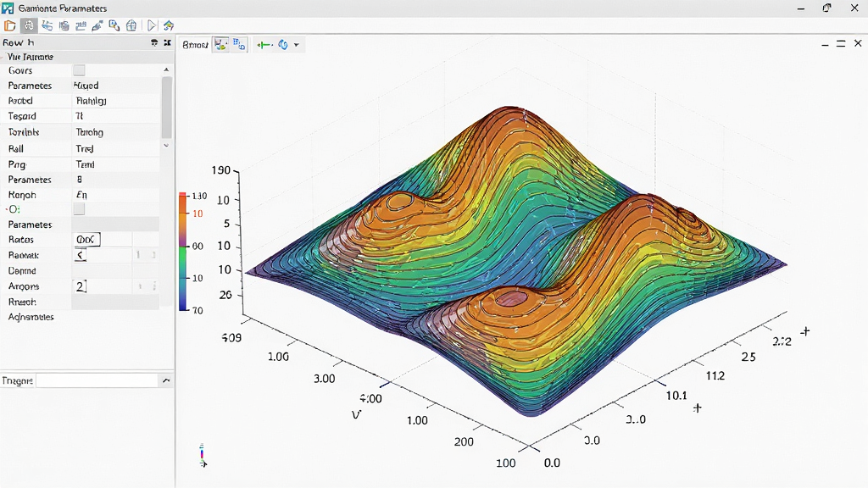The image size is (868, 488).
Task: Click the colorful icon right of the play button
Action: (169, 25)
